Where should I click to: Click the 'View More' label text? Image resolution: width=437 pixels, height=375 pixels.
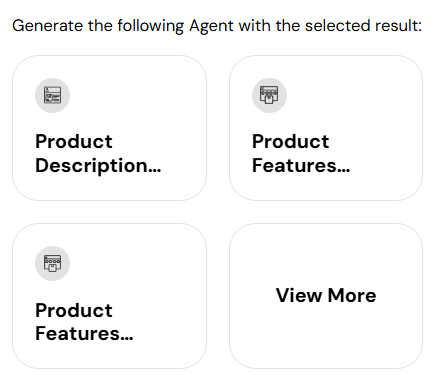click(326, 295)
